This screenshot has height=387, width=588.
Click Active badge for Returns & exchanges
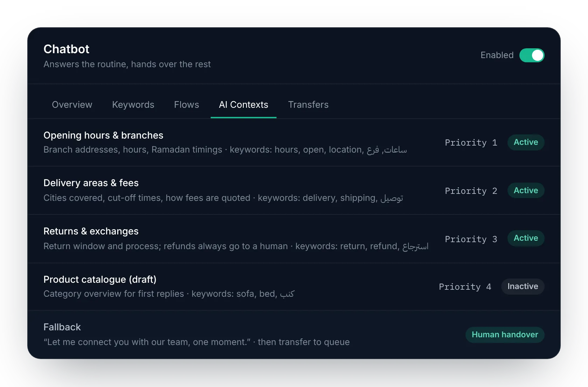[526, 238]
